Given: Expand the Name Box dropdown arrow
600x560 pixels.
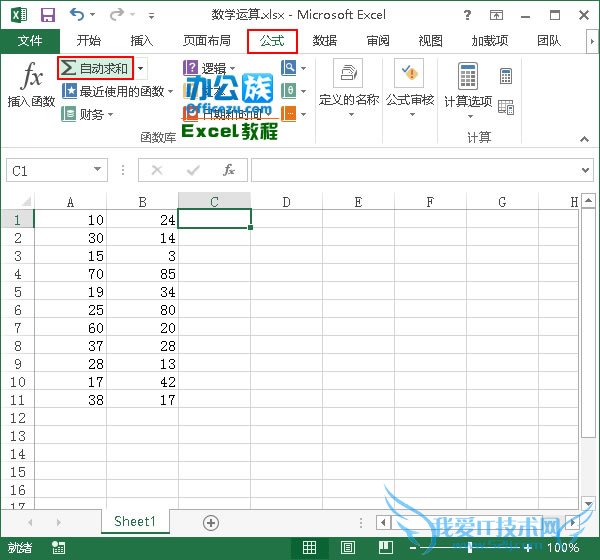Looking at the screenshot, I should pos(98,171).
